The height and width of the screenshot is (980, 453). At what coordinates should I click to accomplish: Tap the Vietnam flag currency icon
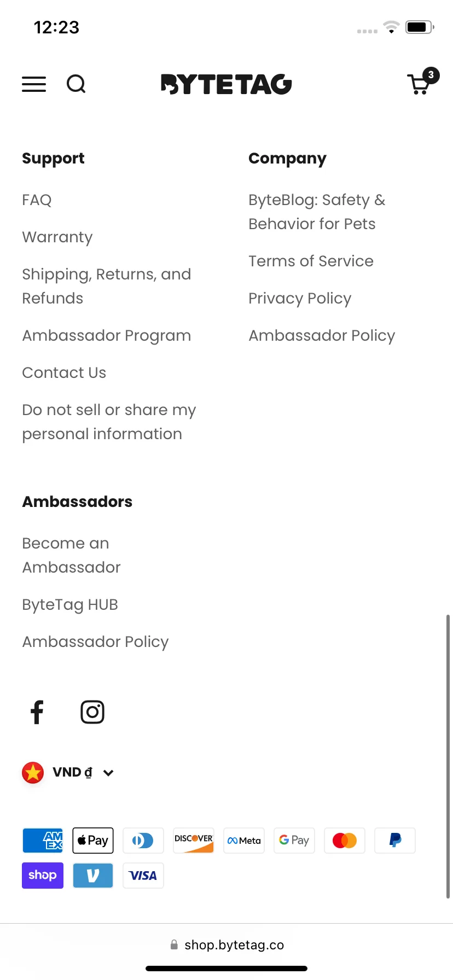(x=33, y=773)
